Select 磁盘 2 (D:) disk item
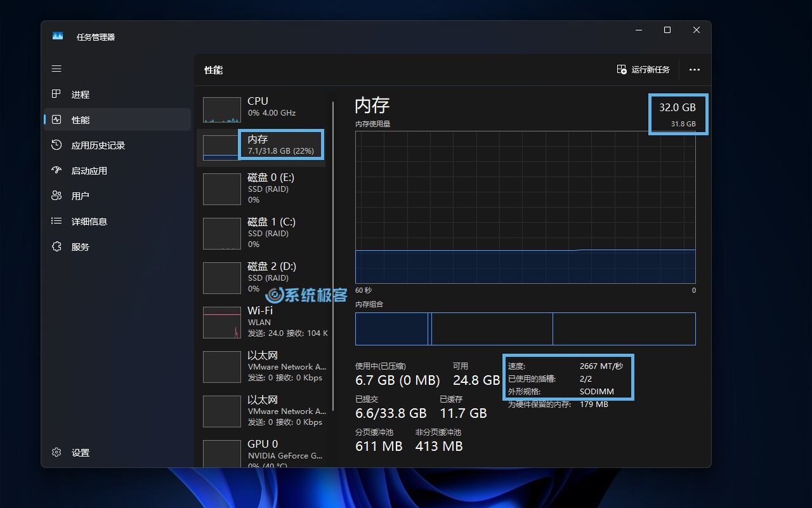 point(261,277)
